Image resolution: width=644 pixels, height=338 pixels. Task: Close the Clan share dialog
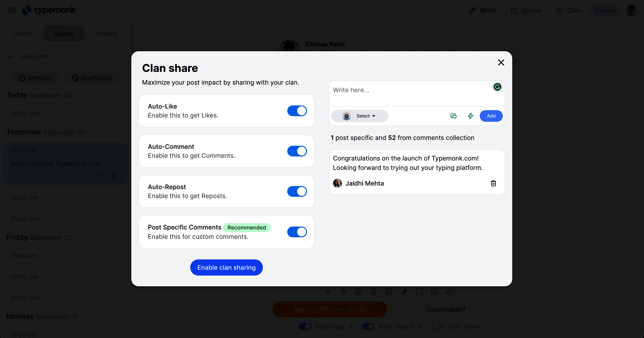pos(501,62)
